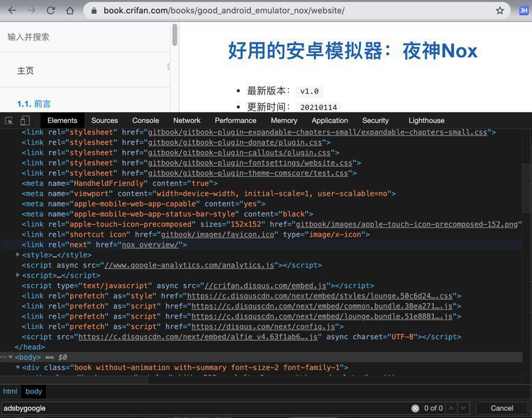
Task: Expand the collapsed script element
Action: pos(17,275)
